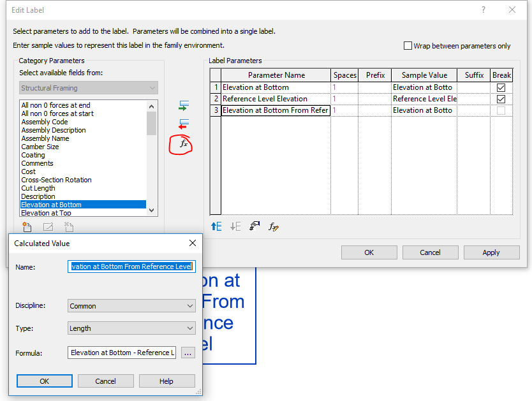
Task: Click the category list scrollbar thumb
Action: 151,124
